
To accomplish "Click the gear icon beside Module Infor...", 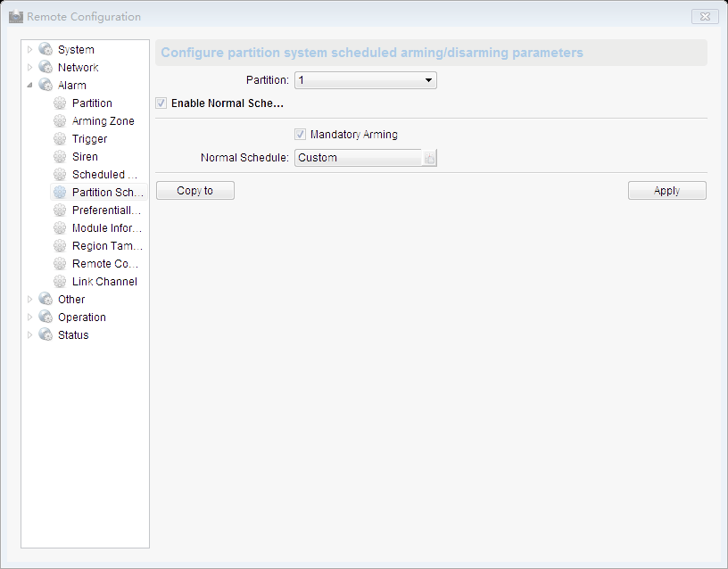I will 60,227.
